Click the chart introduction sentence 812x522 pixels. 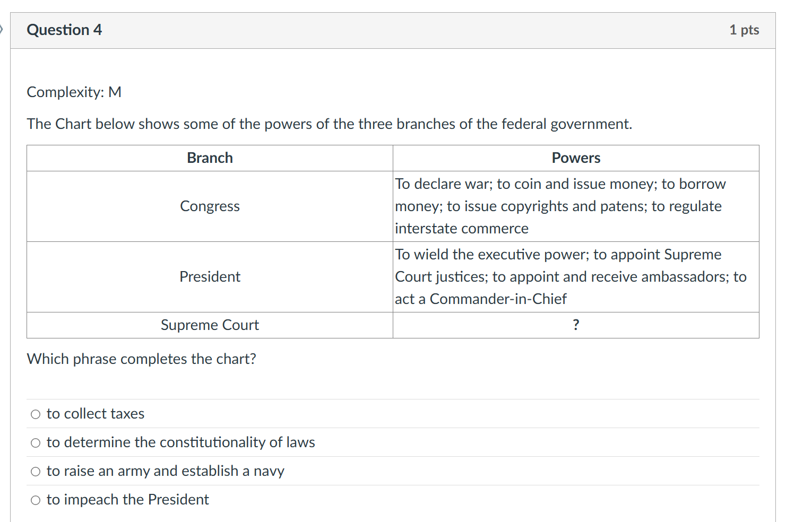[329, 124]
